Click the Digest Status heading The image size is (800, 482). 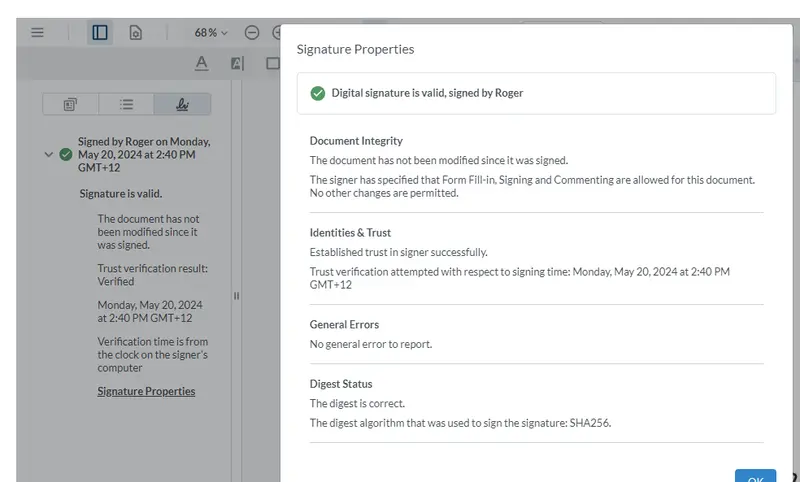pos(341,384)
